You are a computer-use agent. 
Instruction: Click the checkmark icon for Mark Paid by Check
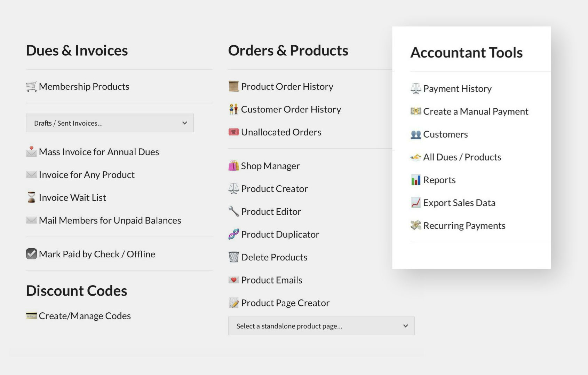click(31, 254)
